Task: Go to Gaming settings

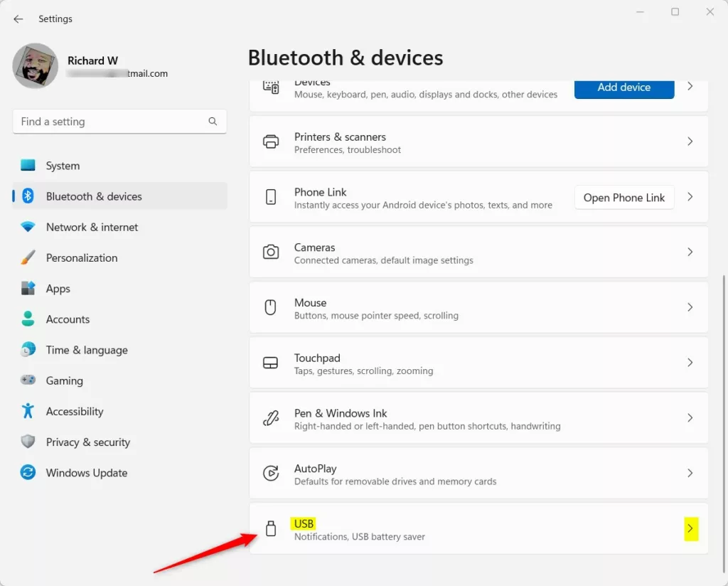Action: 119,380
